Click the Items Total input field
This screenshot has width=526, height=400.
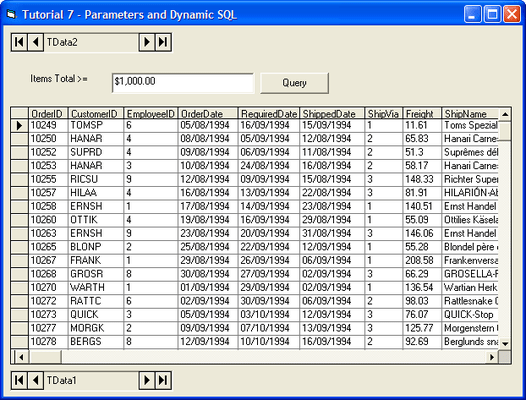point(183,83)
